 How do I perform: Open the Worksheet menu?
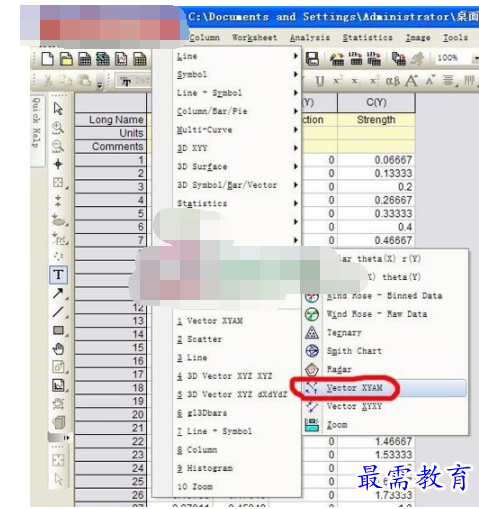point(255,38)
